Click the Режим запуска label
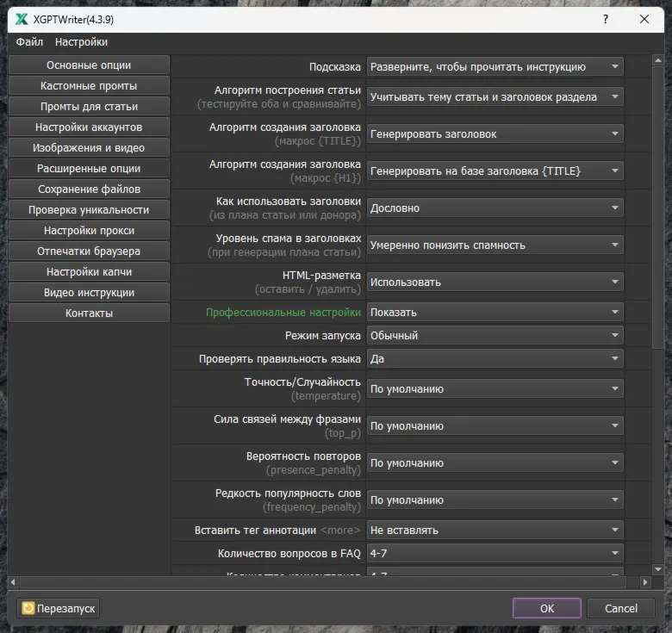The height and width of the screenshot is (633, 672). point(323,335)
